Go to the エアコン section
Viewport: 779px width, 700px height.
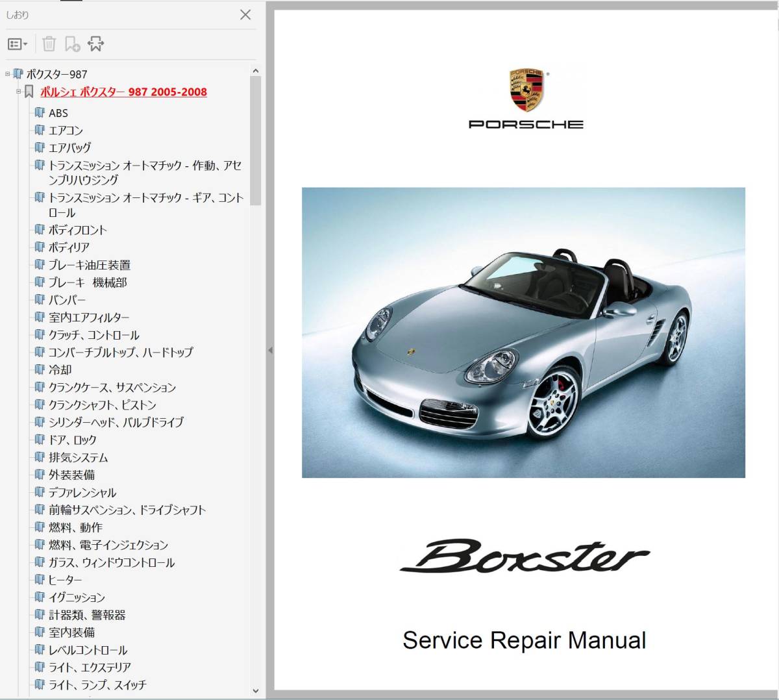tap(66, 131)
